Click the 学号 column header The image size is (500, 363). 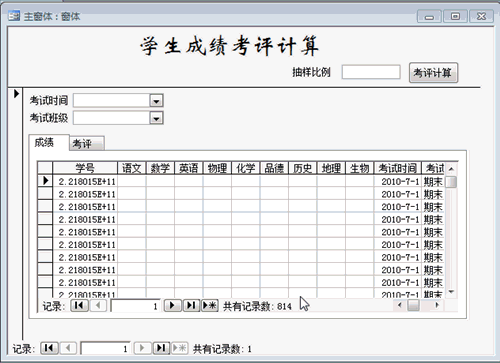[x=85, y=168]
